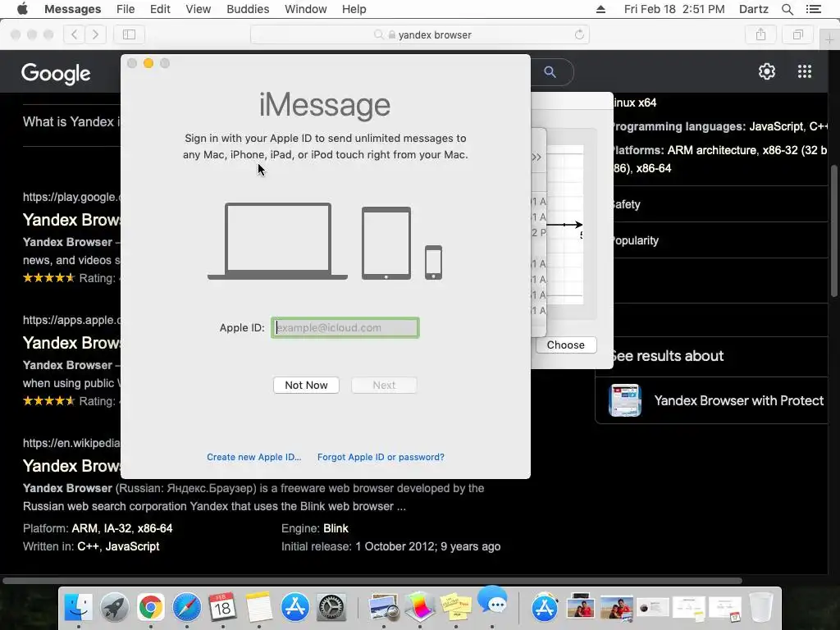Click Safari Share button
840x630 pixels.
click(x=760, y=34)
